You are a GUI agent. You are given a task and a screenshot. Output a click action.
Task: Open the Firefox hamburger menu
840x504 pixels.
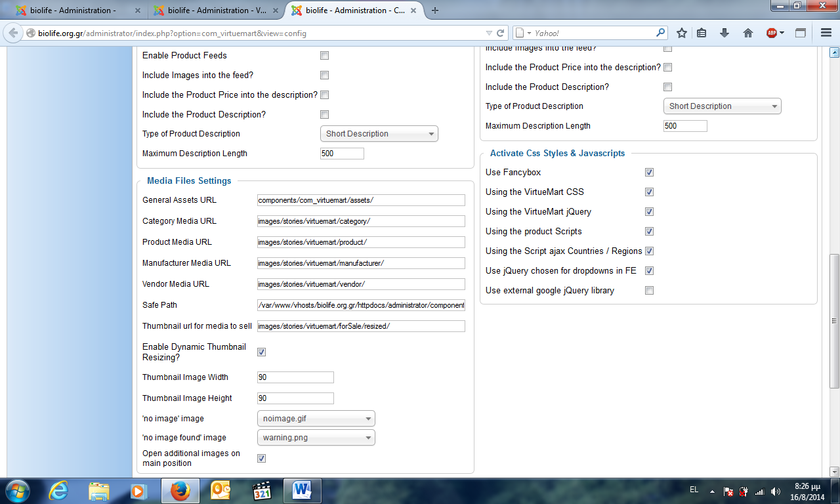point(826,33)
